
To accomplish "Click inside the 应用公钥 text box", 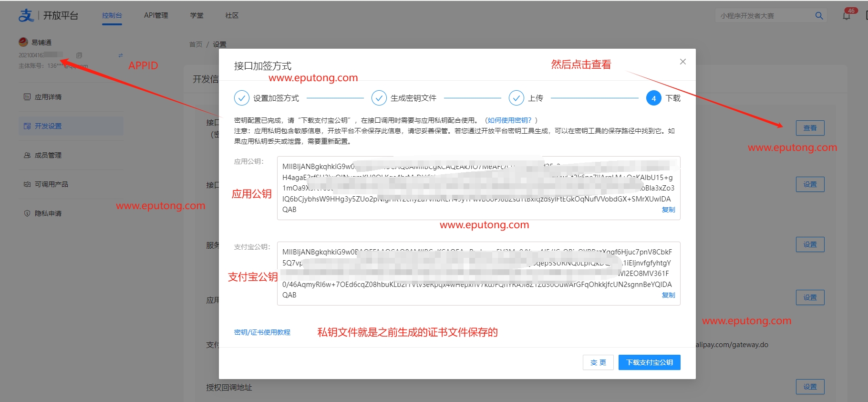I will pyautogui.click(x=478, y=188).
